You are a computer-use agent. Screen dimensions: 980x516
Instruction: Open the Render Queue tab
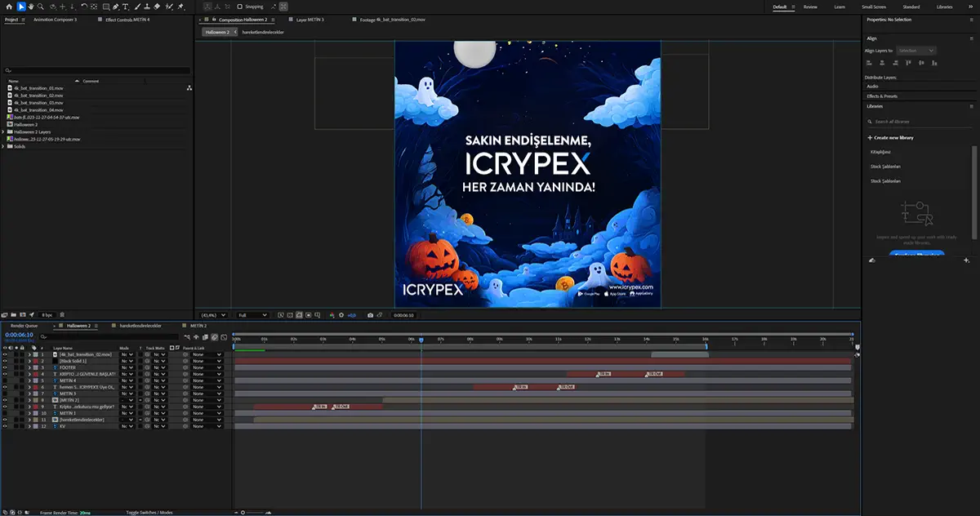click(23, 326)
